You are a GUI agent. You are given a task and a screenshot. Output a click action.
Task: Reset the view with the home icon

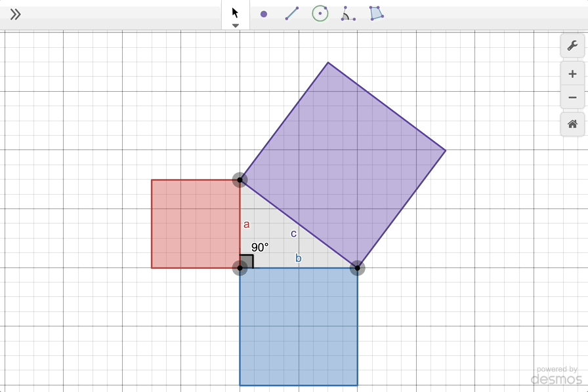[572, 122]
